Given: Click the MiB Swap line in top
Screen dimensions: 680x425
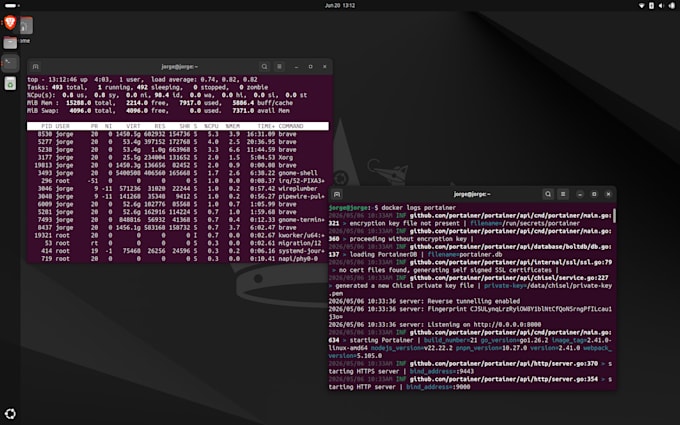Looking at the screenshot, I should pyautogui.click(x=158, y=111).
